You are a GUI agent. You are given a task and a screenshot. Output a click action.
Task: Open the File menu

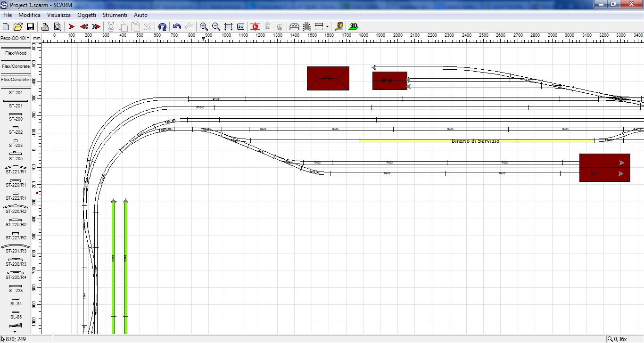(8, 15)
